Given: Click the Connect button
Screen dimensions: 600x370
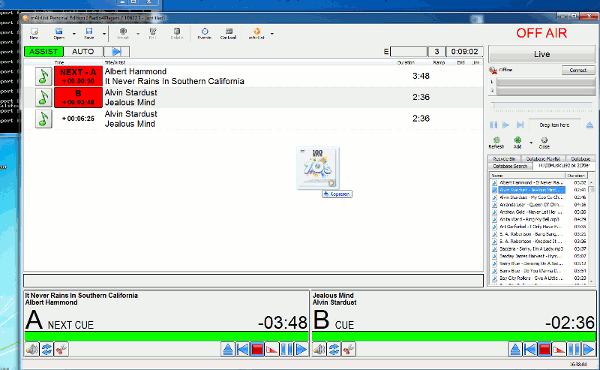Looking at the screenshot, I should point(578,70).
